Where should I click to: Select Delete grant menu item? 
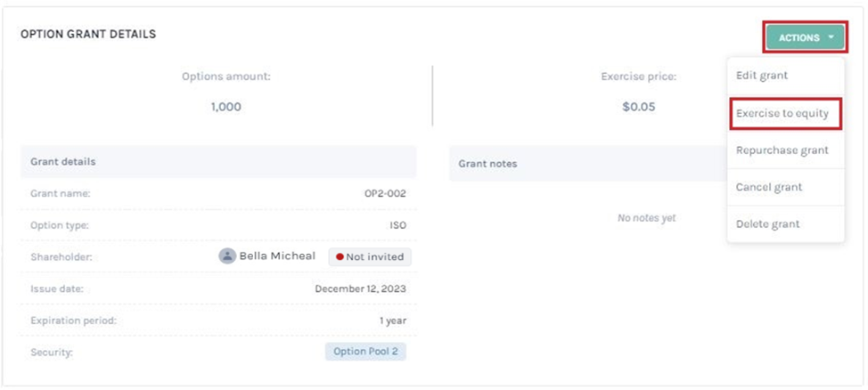point(767,224)
